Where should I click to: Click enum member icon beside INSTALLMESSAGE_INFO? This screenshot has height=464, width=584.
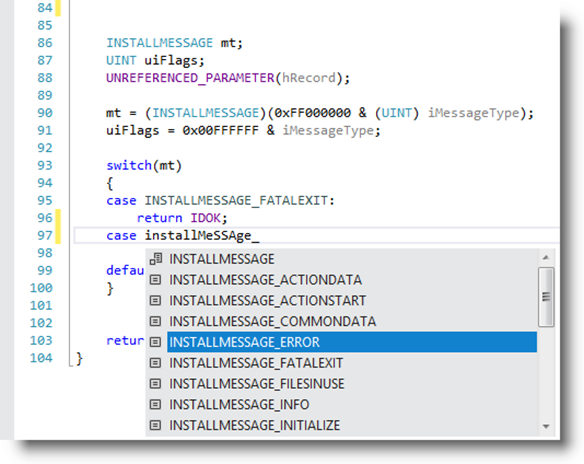point(155,404)
